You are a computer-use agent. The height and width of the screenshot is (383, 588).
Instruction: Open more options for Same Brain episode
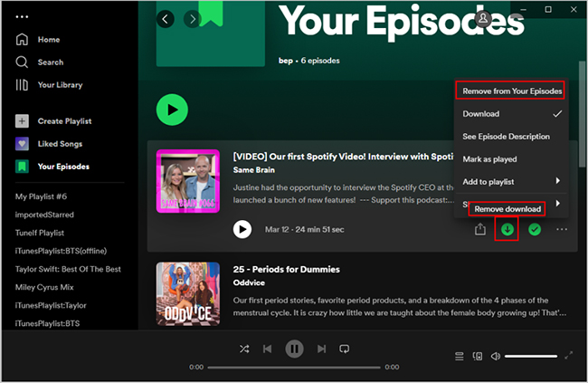click(x=562, y=229)
